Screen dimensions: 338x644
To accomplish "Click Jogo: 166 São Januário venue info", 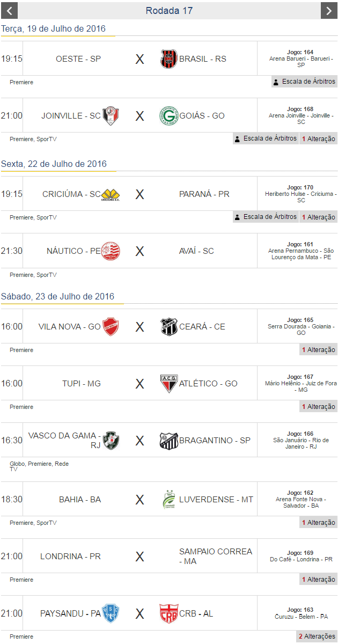I will click(301, 440).
